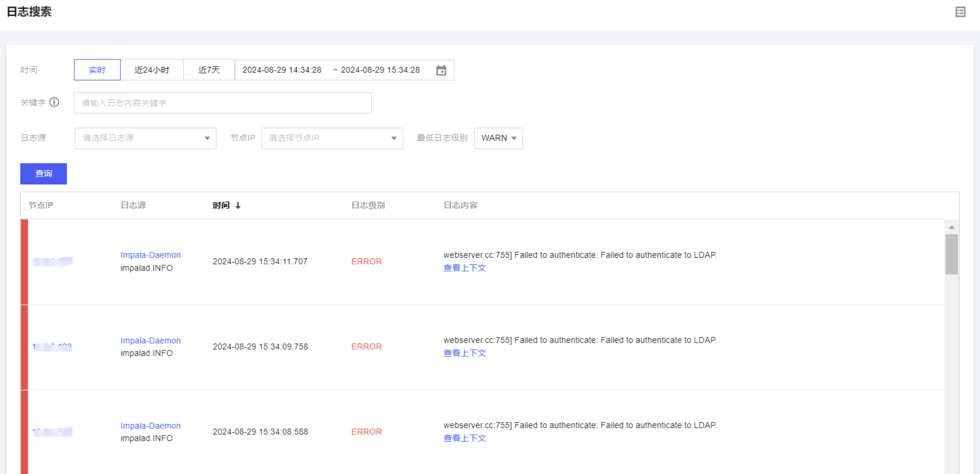Open the 日志源 log source dropdown
This screenshot has height=474, width=980.
pyautogui.click(x=145, y=138)
